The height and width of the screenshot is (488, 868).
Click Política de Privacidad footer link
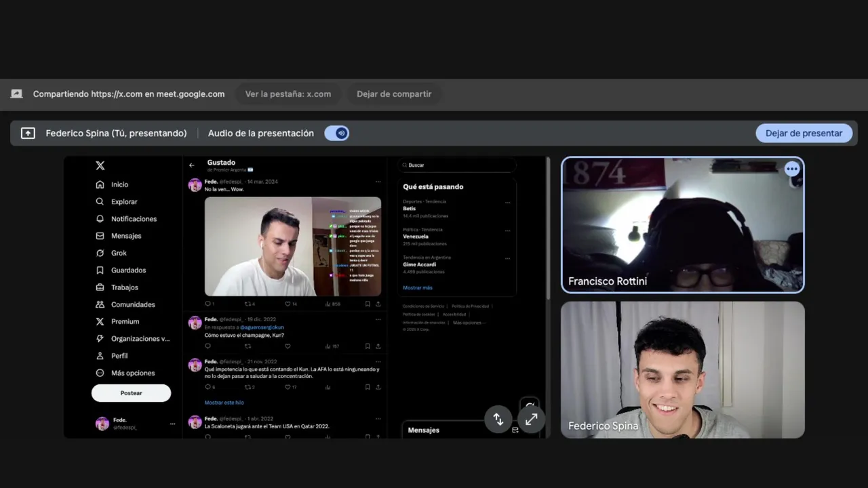pos(470,306)
